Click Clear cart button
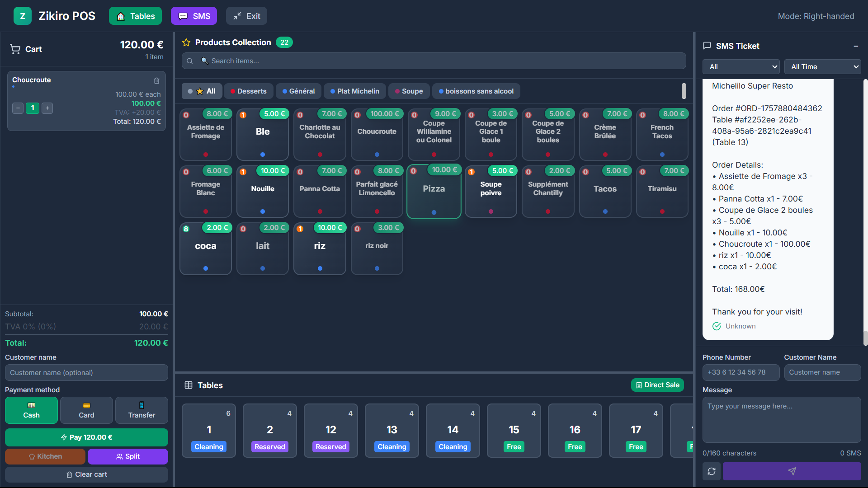This screenshot has height=488, width=868. pyautogui.click(x=86, y=474)
